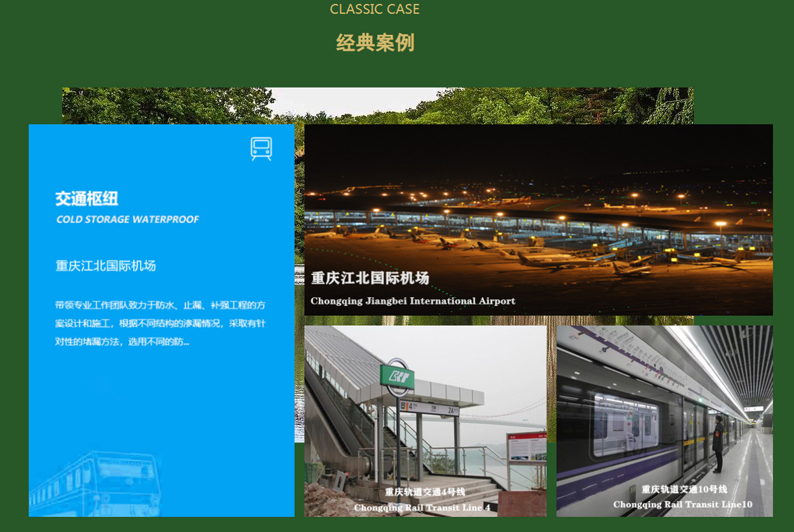The height and width of the screenshot is (532, 794).
Task: Click the COLD STORAGE WATERPROOF subtitle
Action: (127, 219)
